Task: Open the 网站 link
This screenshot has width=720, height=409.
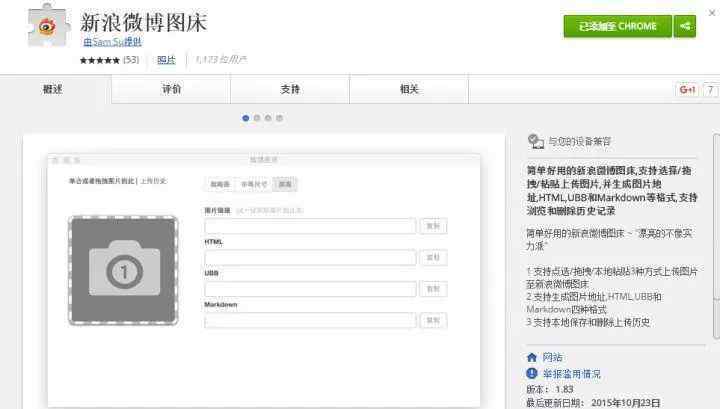Action: pyautogui.click(x=552, y=357)
